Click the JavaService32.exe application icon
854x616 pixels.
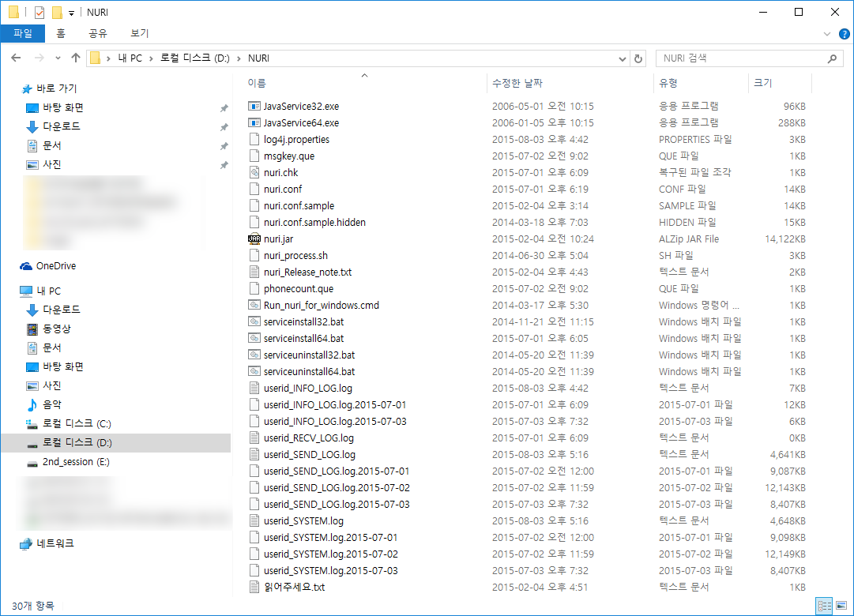click(254, 106)
